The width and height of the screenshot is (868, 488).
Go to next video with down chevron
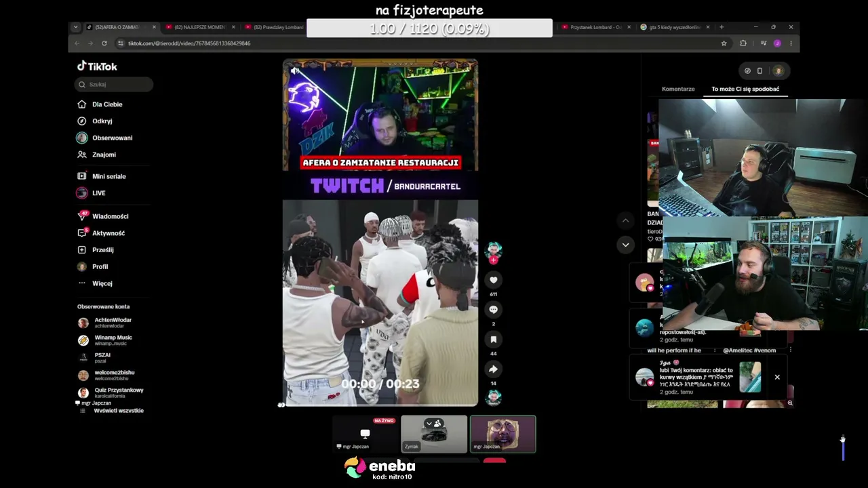click(625, 245)
